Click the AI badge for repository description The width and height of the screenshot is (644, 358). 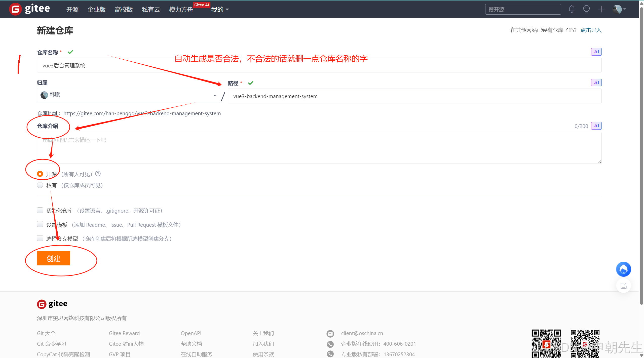596,126
